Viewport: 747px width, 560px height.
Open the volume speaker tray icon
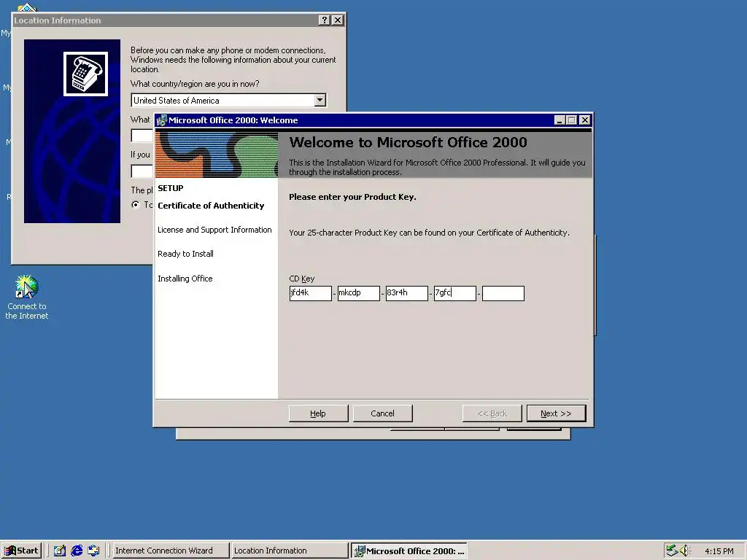click(x=685, y=551)
